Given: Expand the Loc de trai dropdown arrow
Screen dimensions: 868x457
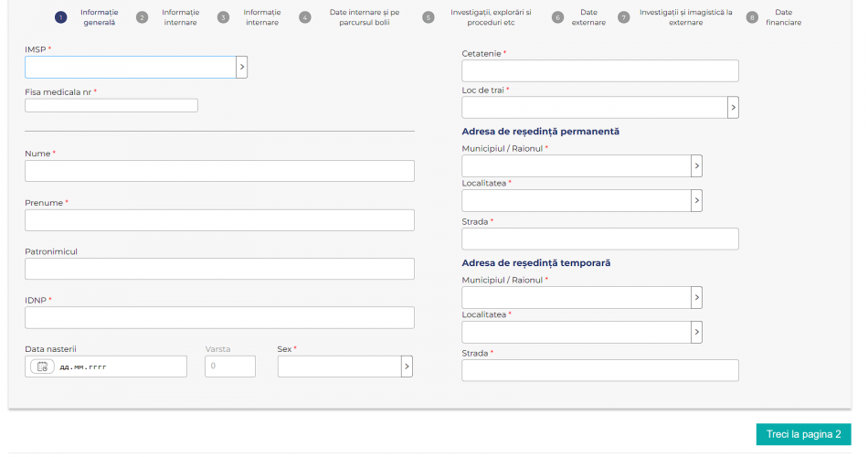Looking at the screenshot, I should (x=734, y=108).
